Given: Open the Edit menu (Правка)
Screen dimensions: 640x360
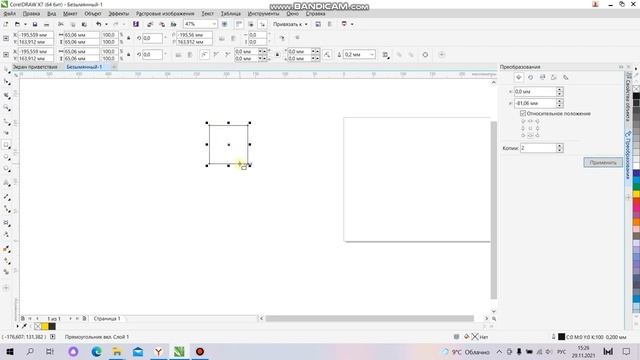Looking at the screenshot, I should point(31,13).
